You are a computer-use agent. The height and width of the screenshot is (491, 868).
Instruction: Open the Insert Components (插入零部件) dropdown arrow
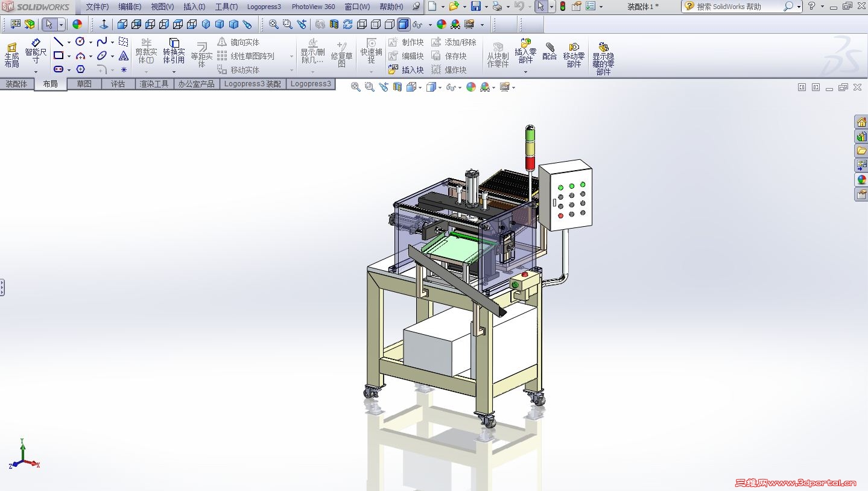point(525,72)
